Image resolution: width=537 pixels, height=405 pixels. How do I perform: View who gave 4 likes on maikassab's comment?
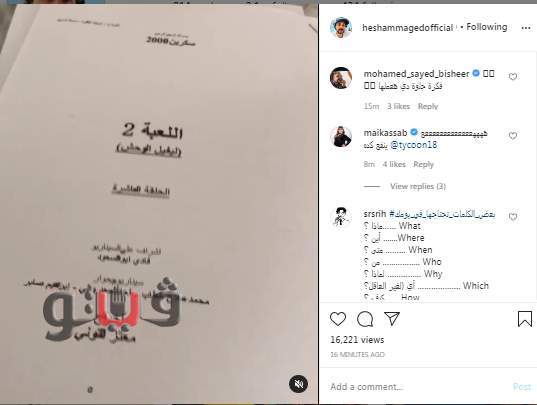(394, 164)
